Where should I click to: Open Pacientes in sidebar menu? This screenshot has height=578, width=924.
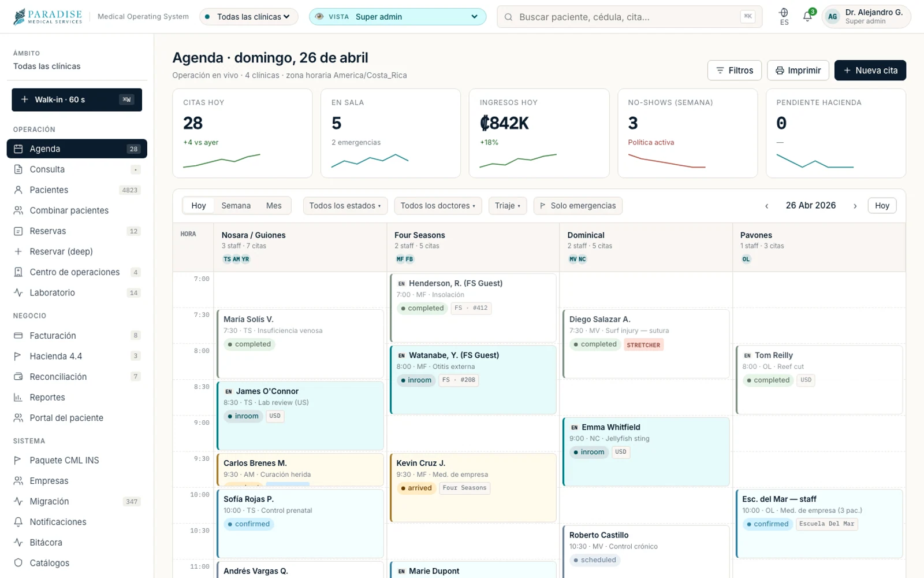click(77, 190)
